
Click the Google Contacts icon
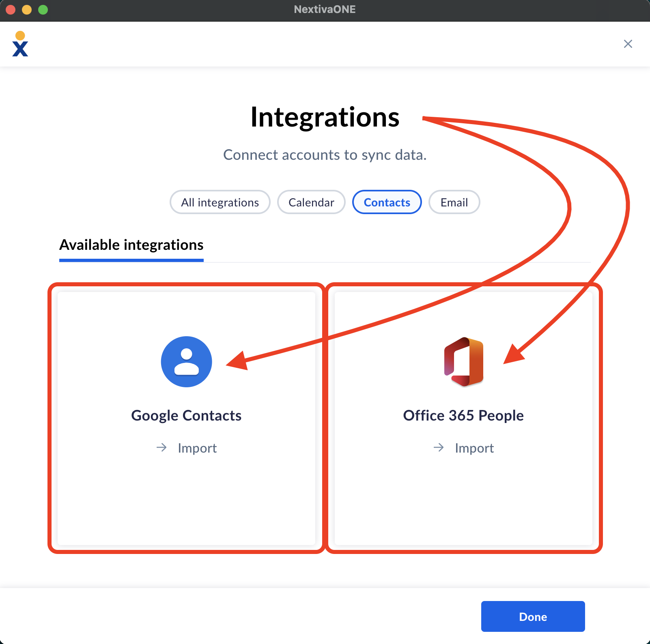click(x=187, y=361)
